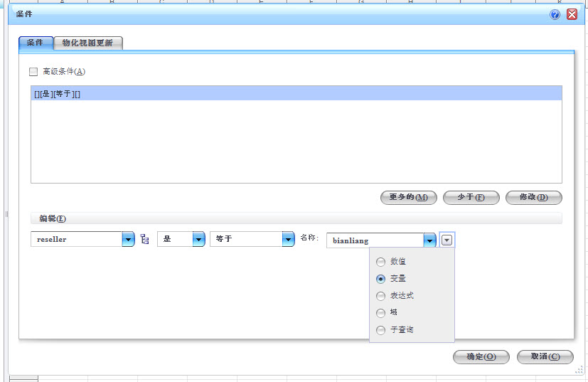Viewport: 588px width, 382px height.
Task: Click the bianliang name input field
Action: click(375, 240)
